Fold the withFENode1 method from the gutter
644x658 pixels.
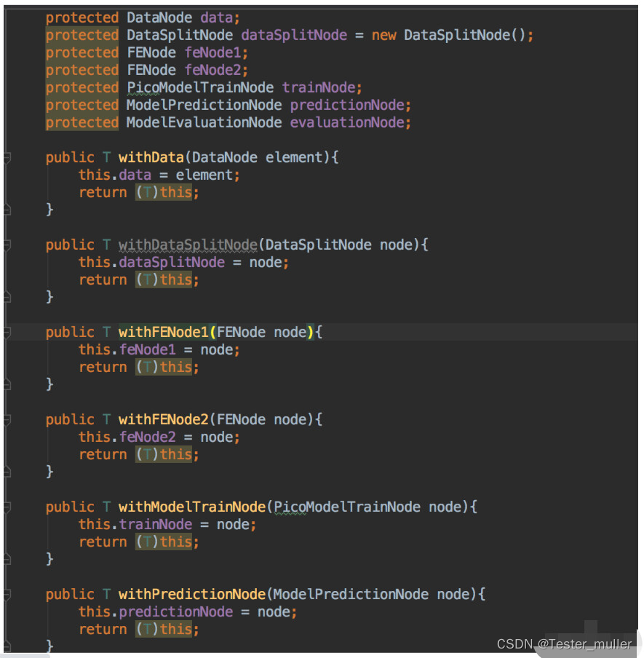click(x=7, y=333)
